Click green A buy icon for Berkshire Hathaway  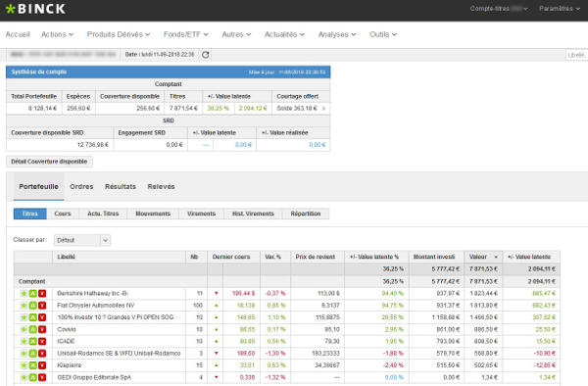point(33,294)
